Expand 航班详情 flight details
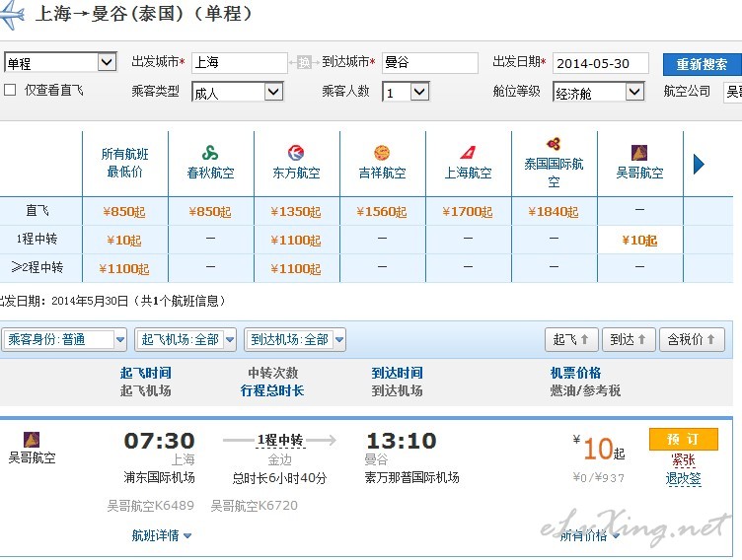 tap(162, 535)
